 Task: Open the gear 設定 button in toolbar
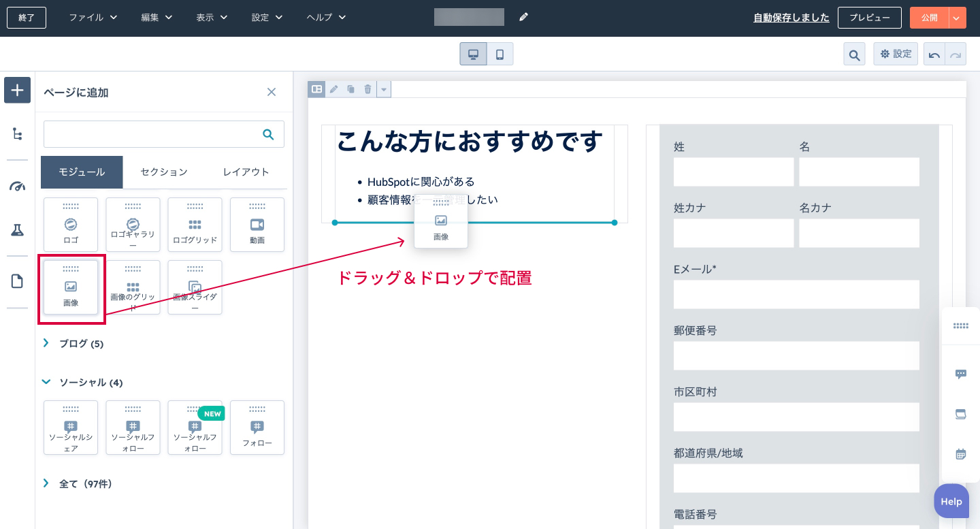pyautogui.click(x=896, y=54)
